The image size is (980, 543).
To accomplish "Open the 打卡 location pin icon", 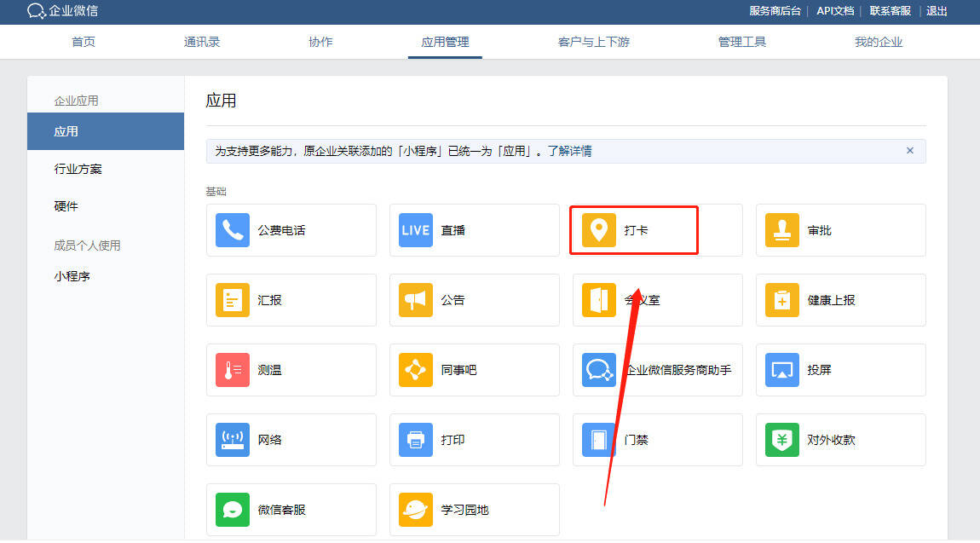I will (598, 230).
